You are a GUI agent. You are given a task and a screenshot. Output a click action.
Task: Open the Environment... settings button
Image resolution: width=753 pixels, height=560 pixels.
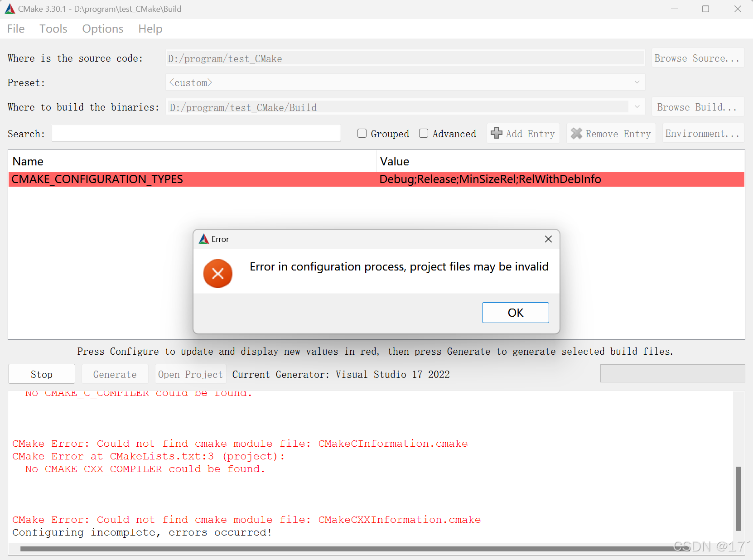[x=703, y=133]
